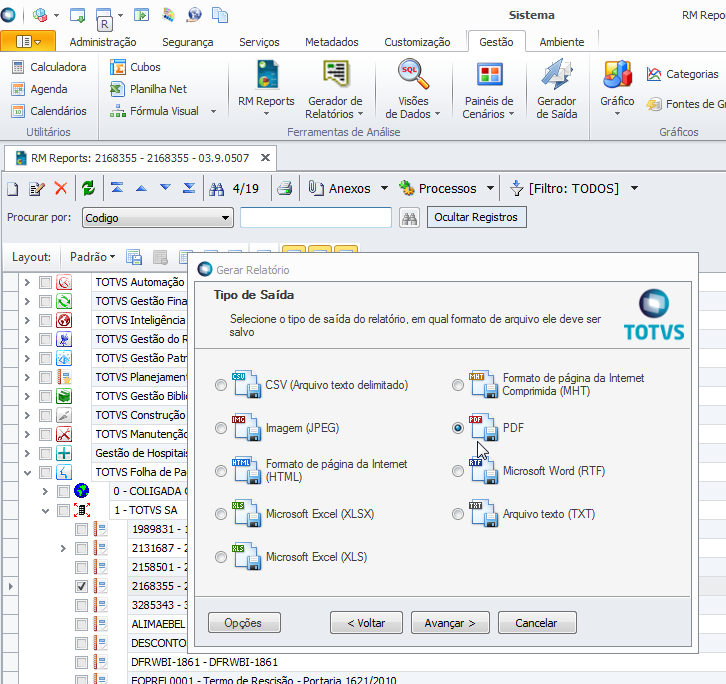Open the Metadados ribbon tab
Screen dimensions: 726x684
332,42
